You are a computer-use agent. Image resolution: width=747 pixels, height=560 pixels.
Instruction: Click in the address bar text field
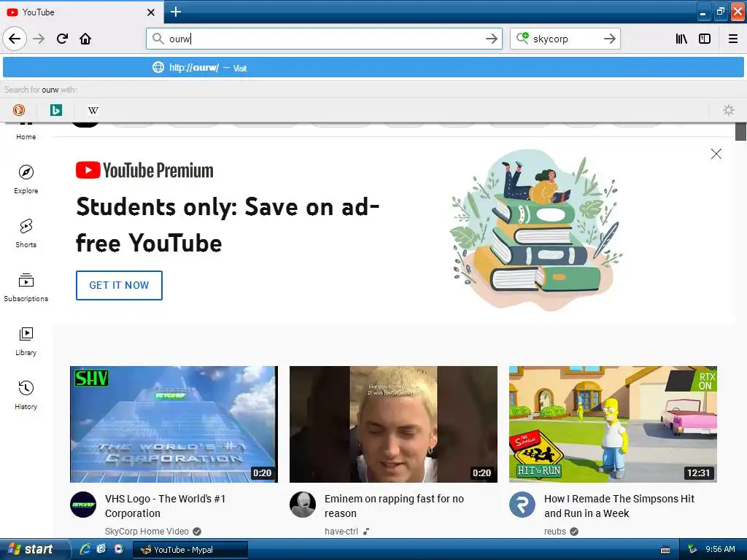324,39
